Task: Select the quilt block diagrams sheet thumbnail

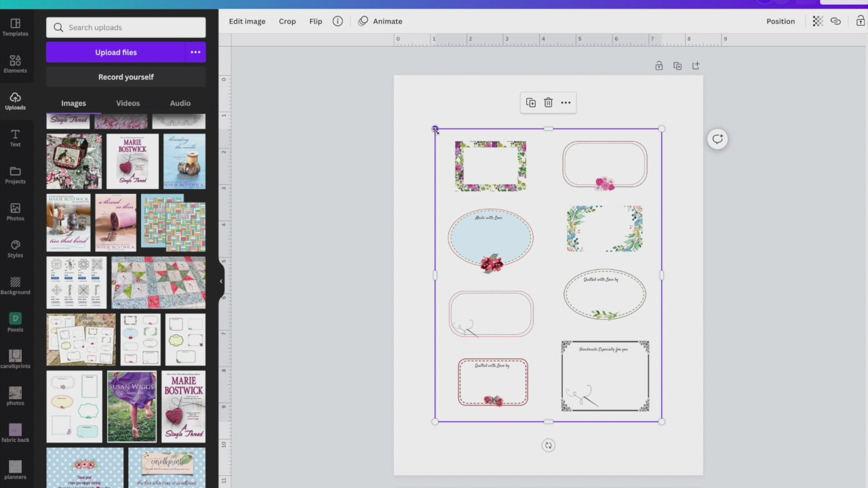Action: point(77,282)
